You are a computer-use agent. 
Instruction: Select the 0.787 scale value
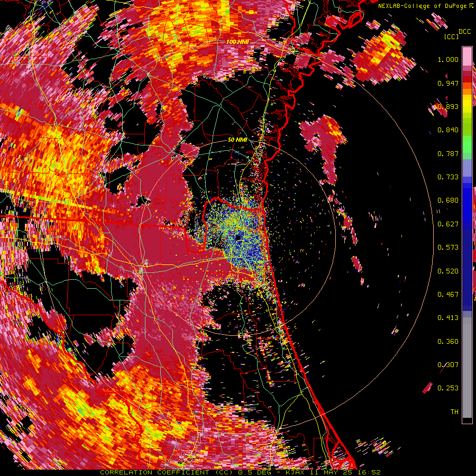448,153
